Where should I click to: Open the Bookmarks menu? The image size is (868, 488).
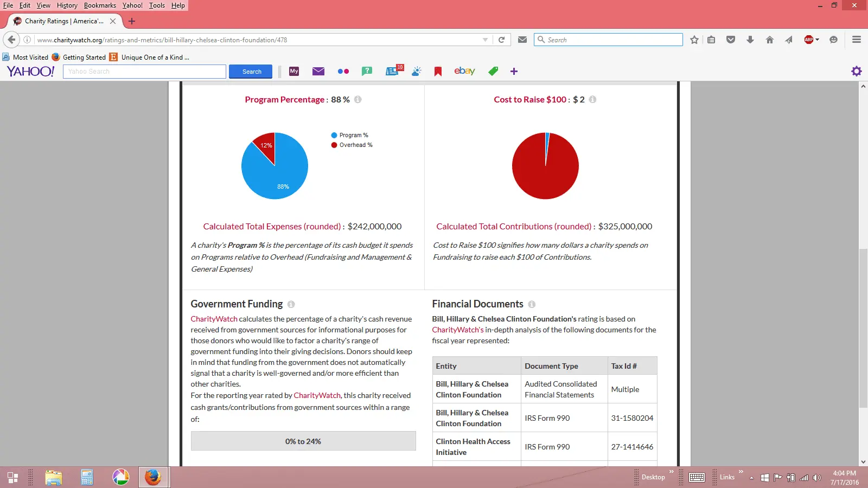tap(100, 5)
